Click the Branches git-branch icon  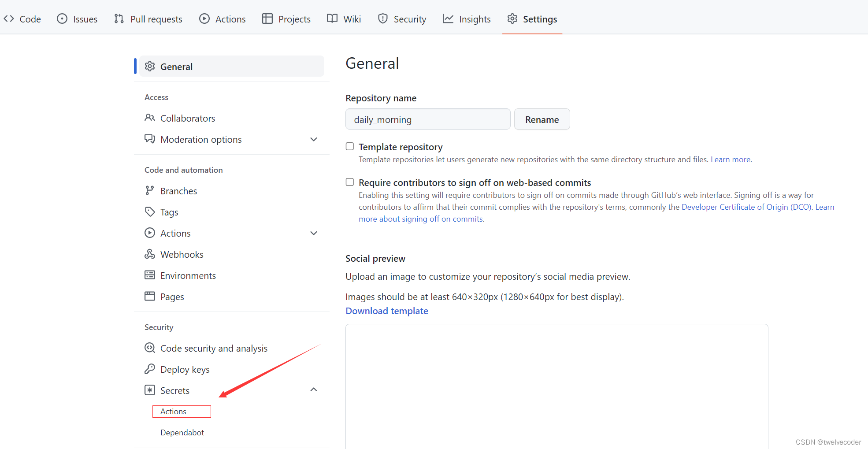[150, 190]
